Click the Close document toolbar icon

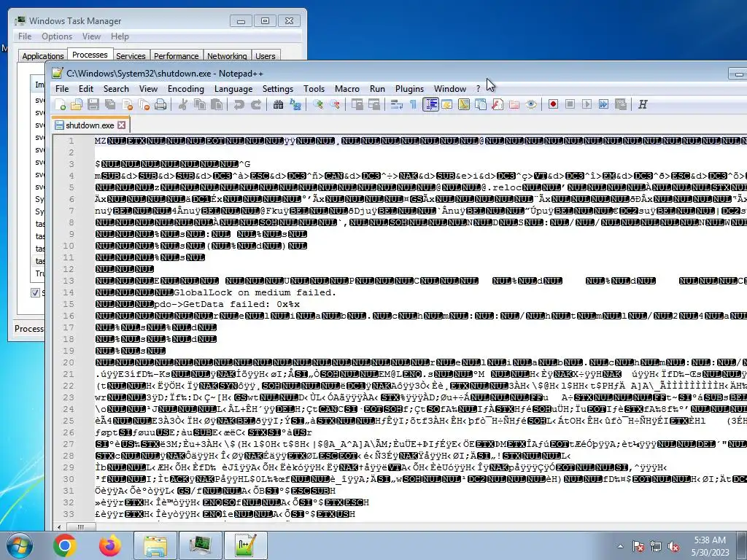click(127, 105)
